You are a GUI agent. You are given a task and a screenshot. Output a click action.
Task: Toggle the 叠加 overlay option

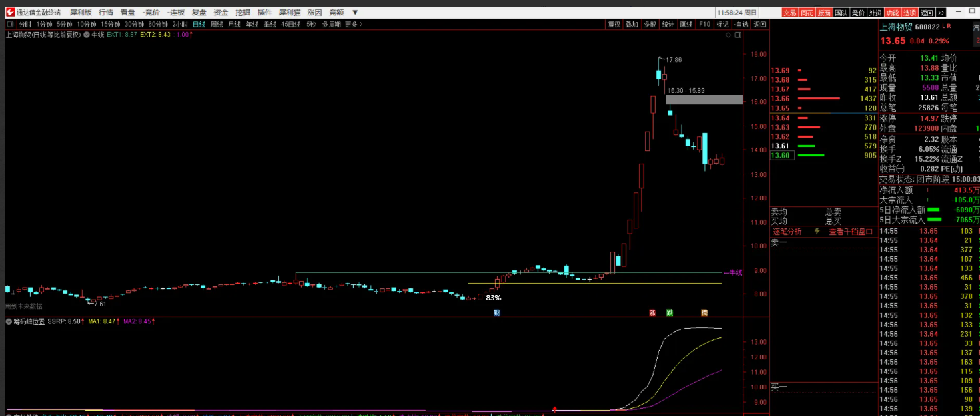(632, 25)
